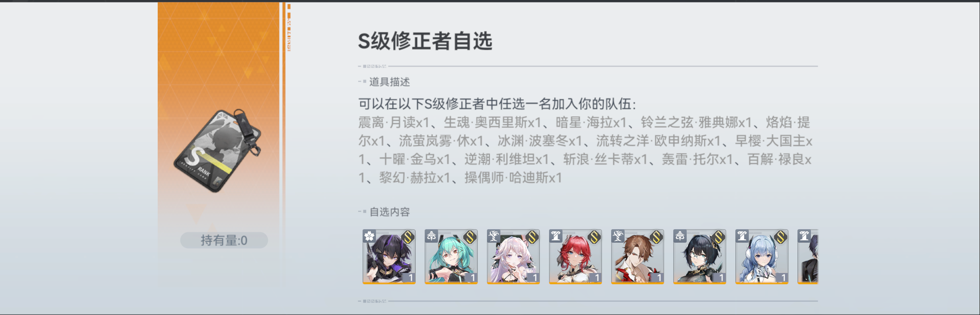Click the S rank badge on the blue-haired card

click(781, 237)
